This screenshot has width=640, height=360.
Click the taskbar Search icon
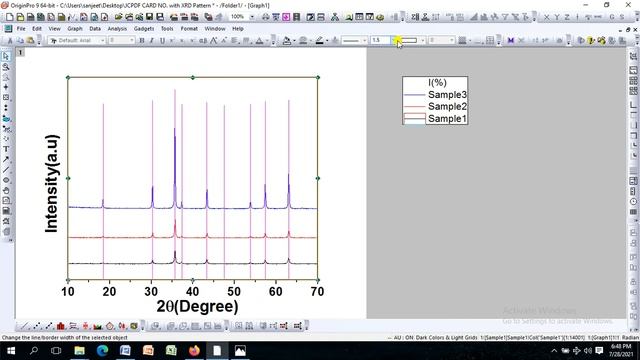coord(34,351)
